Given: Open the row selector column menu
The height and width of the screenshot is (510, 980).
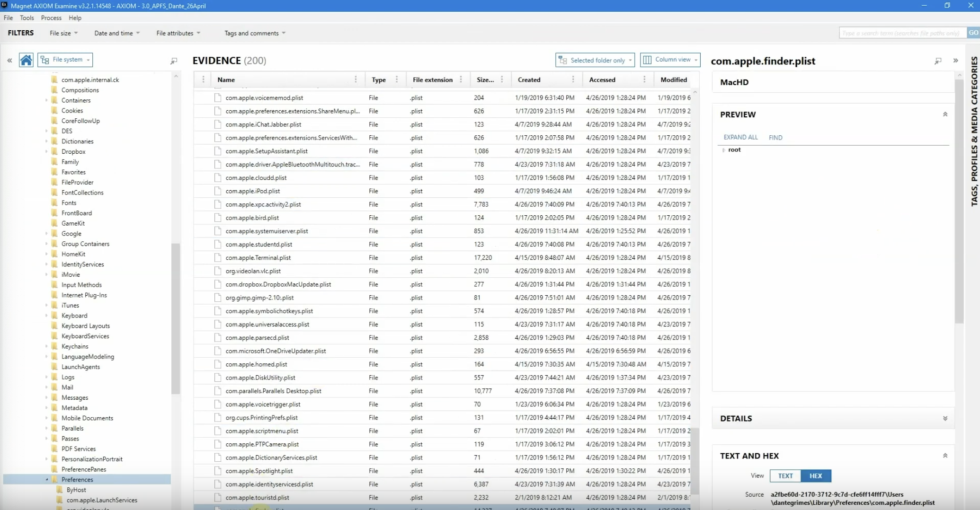Looking at the screenshot, I should click(204, 79).
